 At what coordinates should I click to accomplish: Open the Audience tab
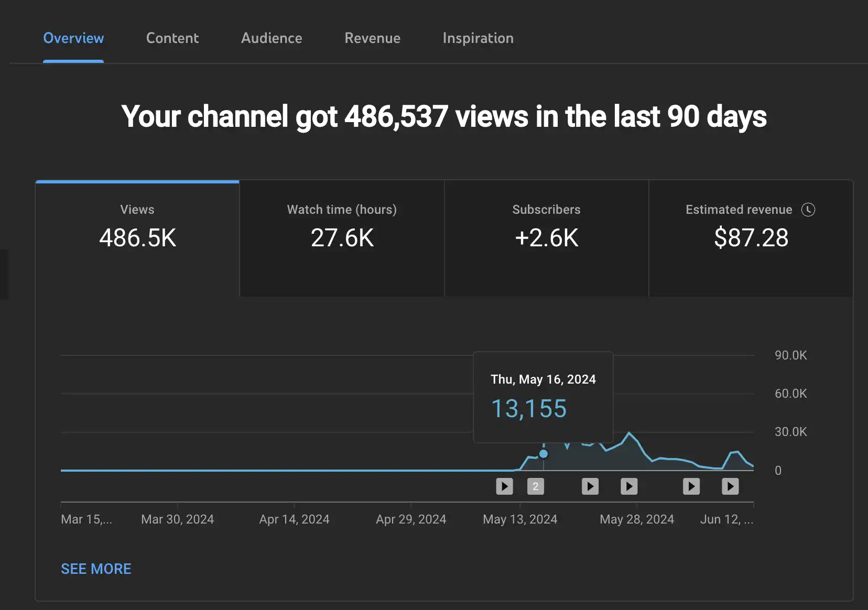pos(272,38)
